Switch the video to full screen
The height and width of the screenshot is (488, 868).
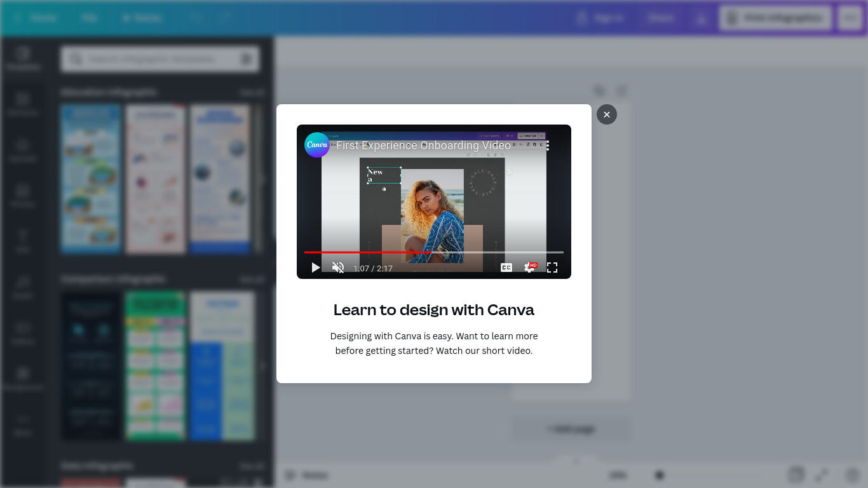click(552, 268)
